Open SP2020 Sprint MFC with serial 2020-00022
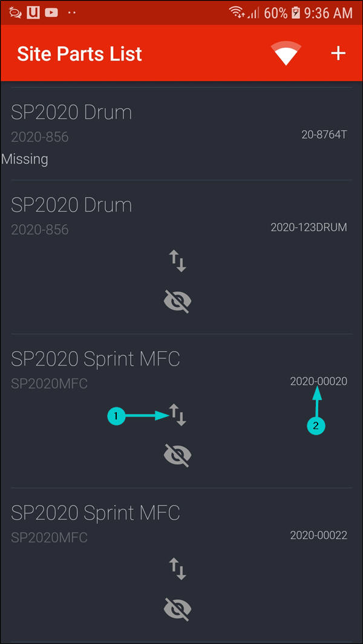The height and width of the screenshot is (644, 363). coord(96,513)
